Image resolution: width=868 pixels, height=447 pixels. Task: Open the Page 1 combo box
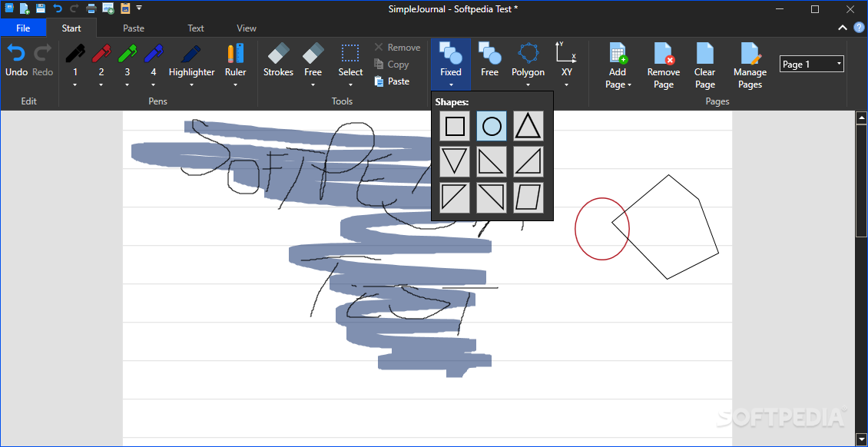(811, 65)
